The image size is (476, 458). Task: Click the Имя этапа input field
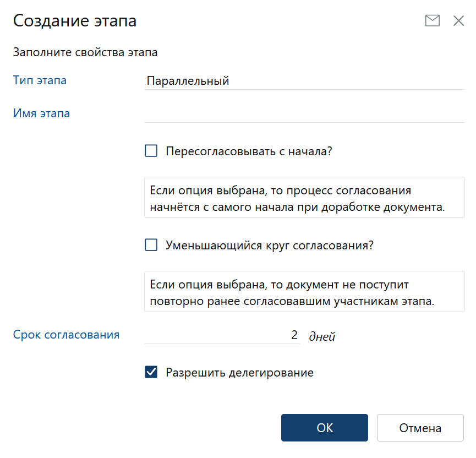[304, 113]
